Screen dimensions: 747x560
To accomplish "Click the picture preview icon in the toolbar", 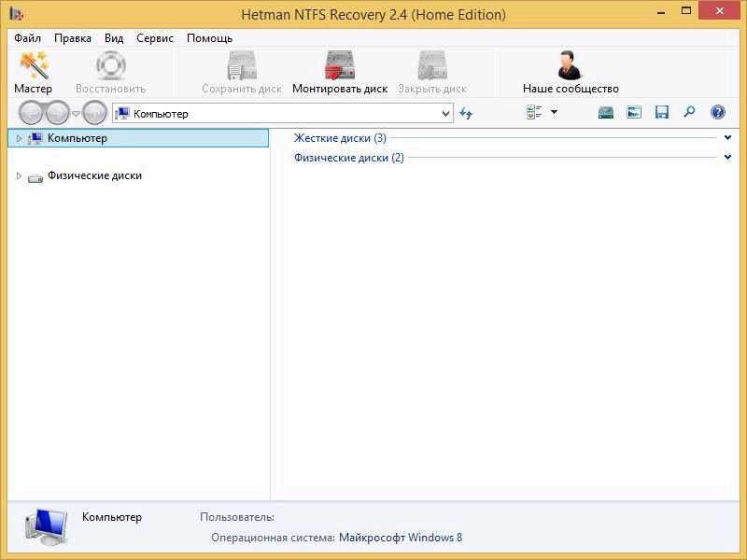I will [634, 112].
